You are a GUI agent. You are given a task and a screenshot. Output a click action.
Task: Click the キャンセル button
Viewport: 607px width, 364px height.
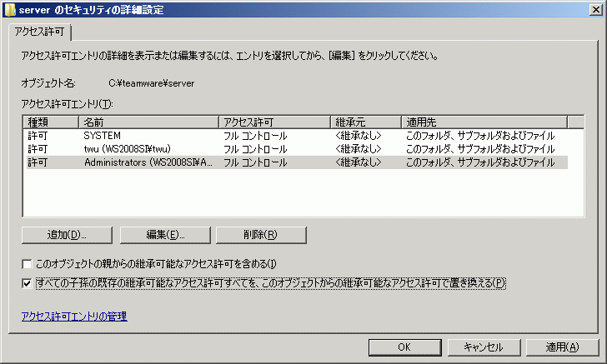click(x=484, y=347)
